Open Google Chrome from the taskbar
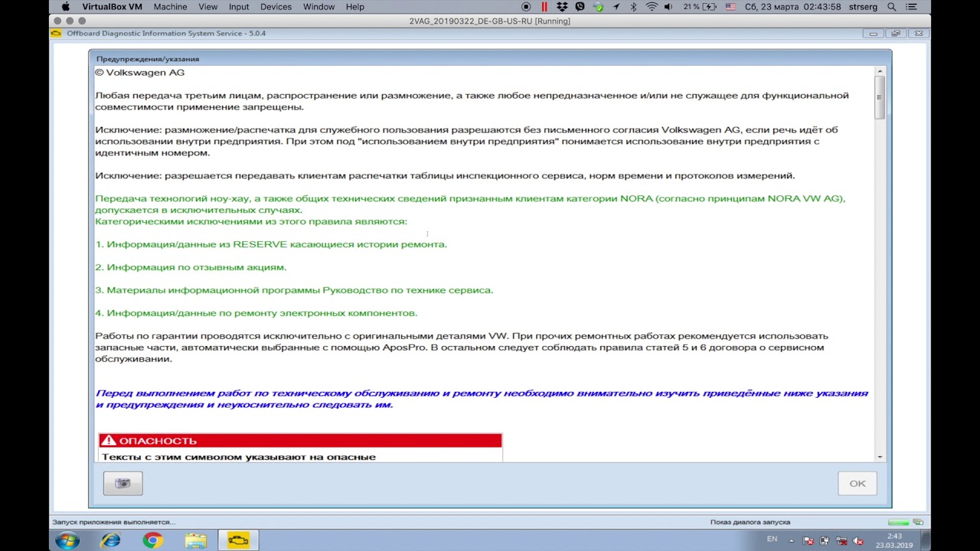This screenshot has width=980, height=551. click(x=152, y=540)
